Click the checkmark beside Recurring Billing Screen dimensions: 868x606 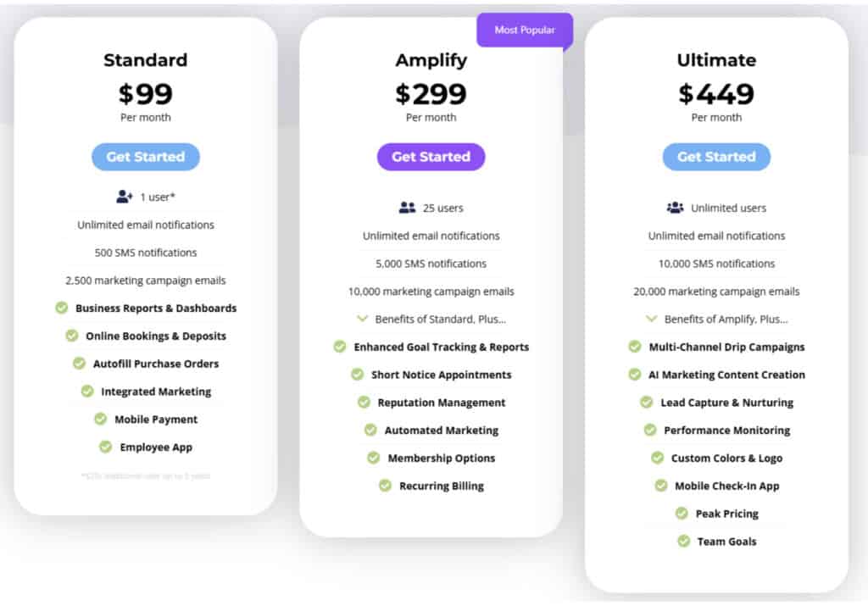[x=384, y=486]
